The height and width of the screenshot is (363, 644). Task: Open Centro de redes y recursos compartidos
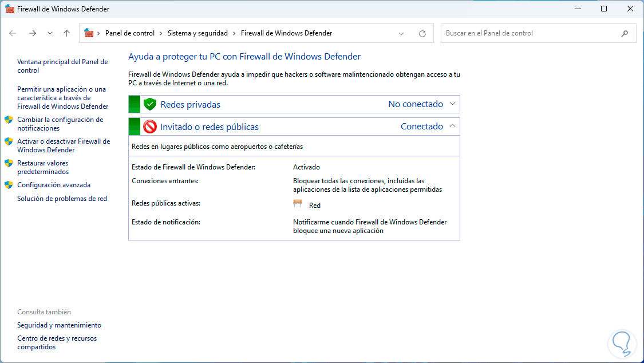pyautogui.click(x=57, y=343)
